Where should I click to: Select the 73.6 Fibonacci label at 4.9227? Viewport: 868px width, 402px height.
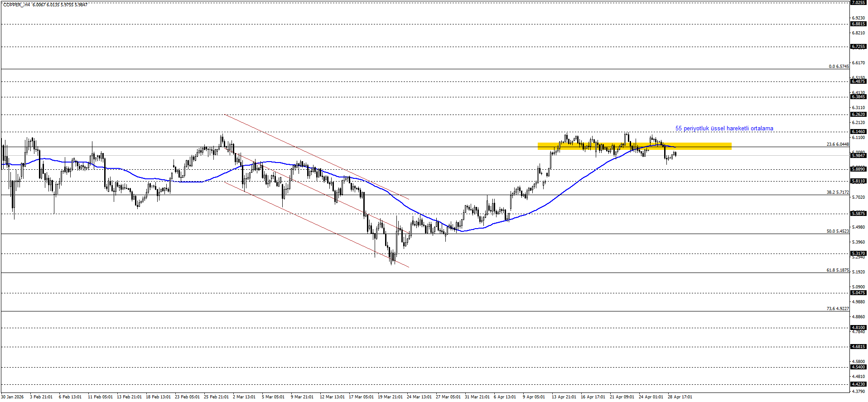point(837,309)
